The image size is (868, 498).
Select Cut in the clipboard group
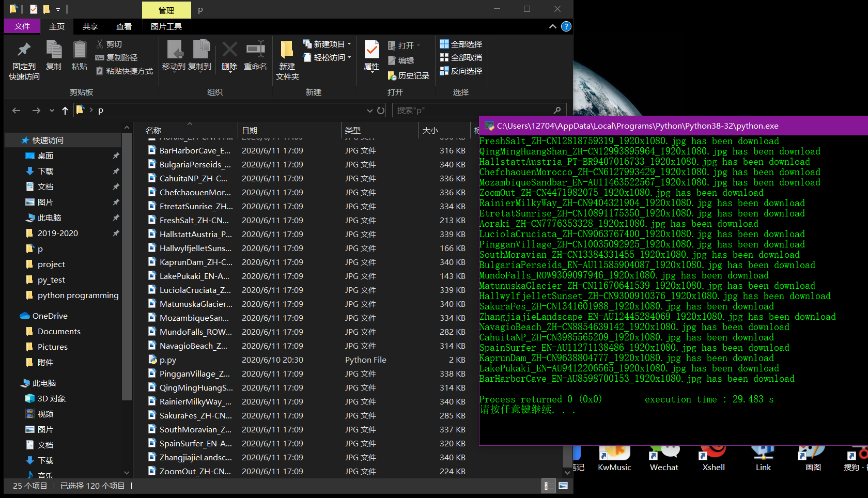pyautogui.click(x=109, y=44)
